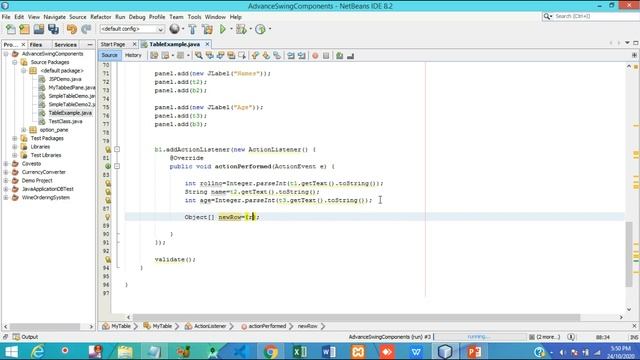Collapse the Source Packages node

click(x=15, y=62)
